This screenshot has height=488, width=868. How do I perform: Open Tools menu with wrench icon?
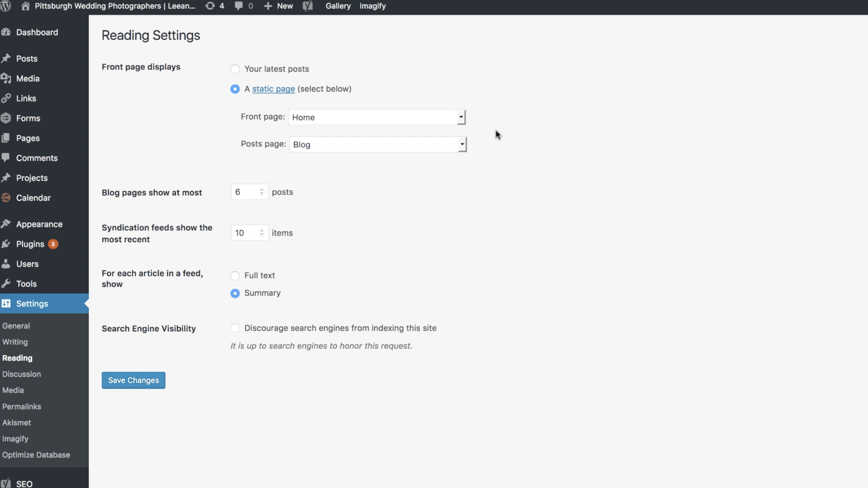click(x=26, y=284)
